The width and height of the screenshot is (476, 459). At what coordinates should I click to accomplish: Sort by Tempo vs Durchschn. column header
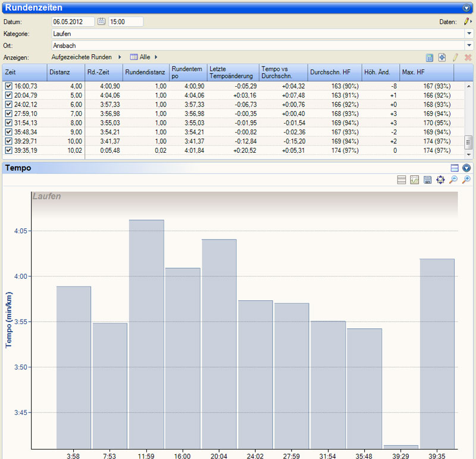[x=283, y=72]
